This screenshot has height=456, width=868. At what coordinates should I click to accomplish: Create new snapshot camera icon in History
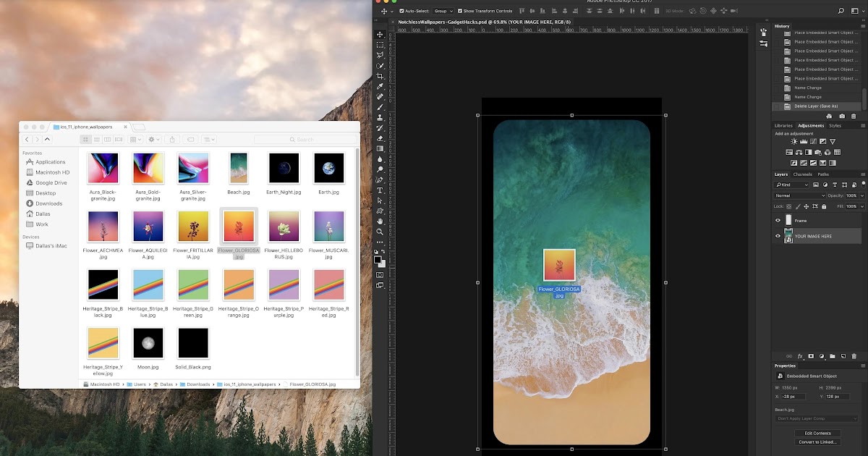841,116
